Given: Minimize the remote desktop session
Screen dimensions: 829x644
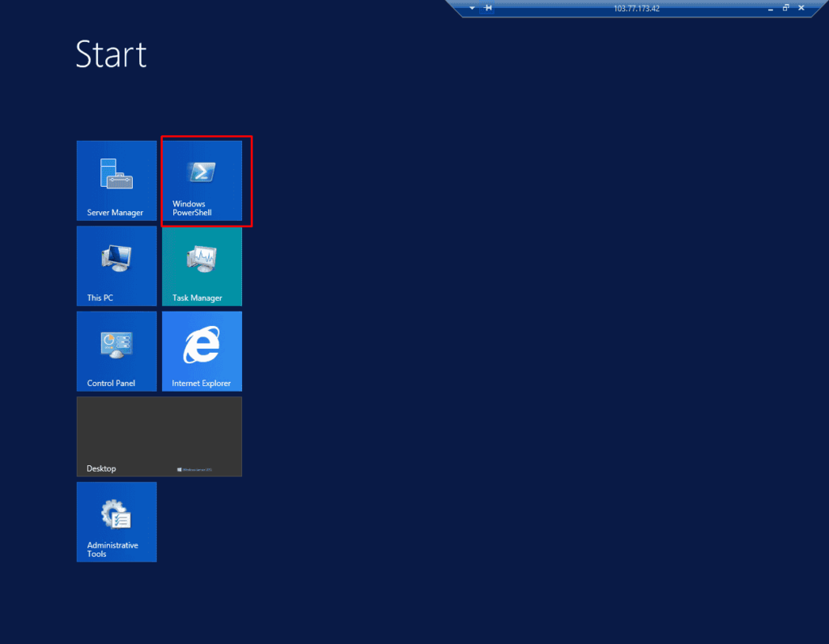Looking at the screenshot, I should 771,8.
